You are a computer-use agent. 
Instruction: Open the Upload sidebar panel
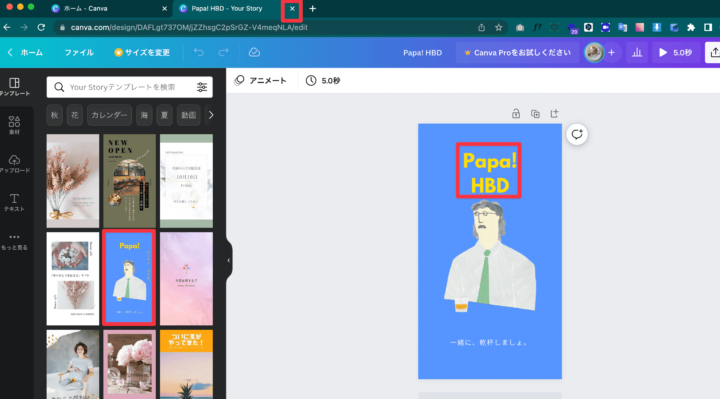click(x=14, y=163)
